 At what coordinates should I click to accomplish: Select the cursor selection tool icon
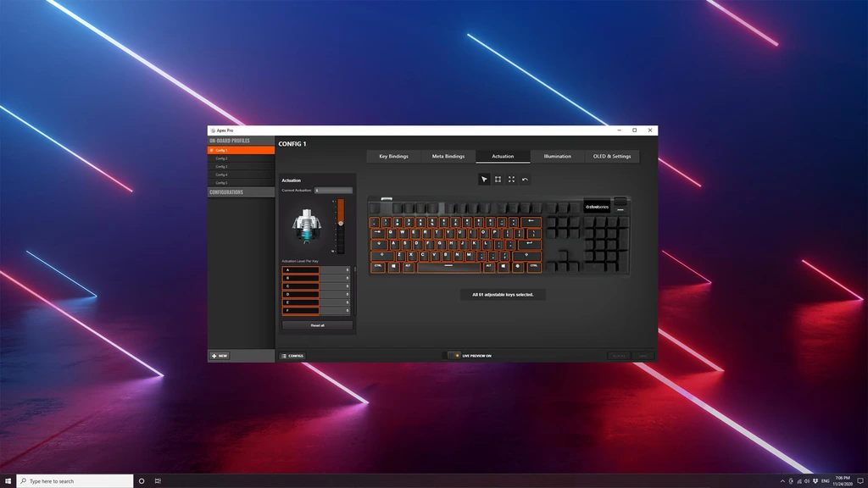484,180
